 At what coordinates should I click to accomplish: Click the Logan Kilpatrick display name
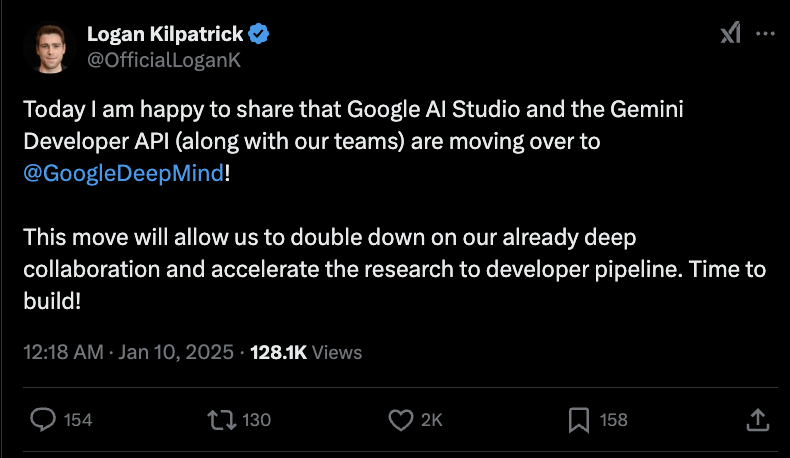tap(164, 34)
